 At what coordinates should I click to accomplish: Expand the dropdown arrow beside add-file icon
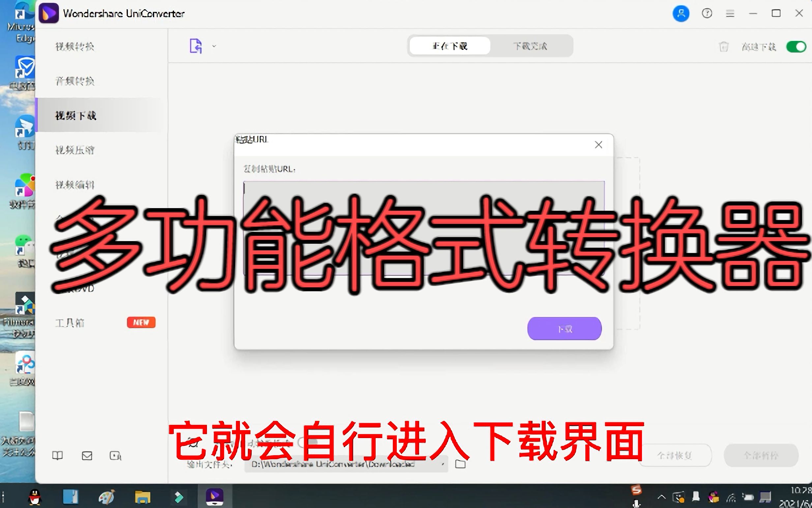214,47
